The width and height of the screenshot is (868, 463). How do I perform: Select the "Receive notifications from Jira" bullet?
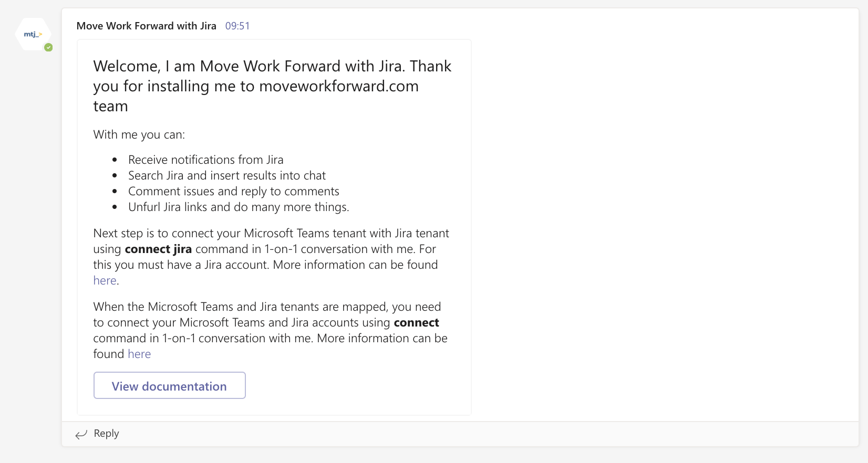coord(205,160)
